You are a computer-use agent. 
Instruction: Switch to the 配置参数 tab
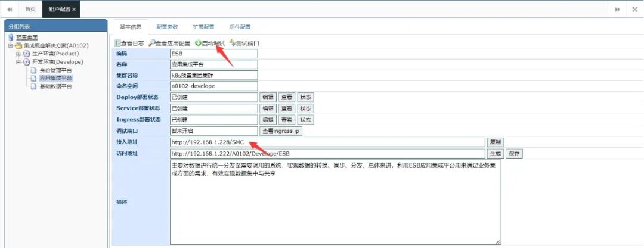coord(167,27)
